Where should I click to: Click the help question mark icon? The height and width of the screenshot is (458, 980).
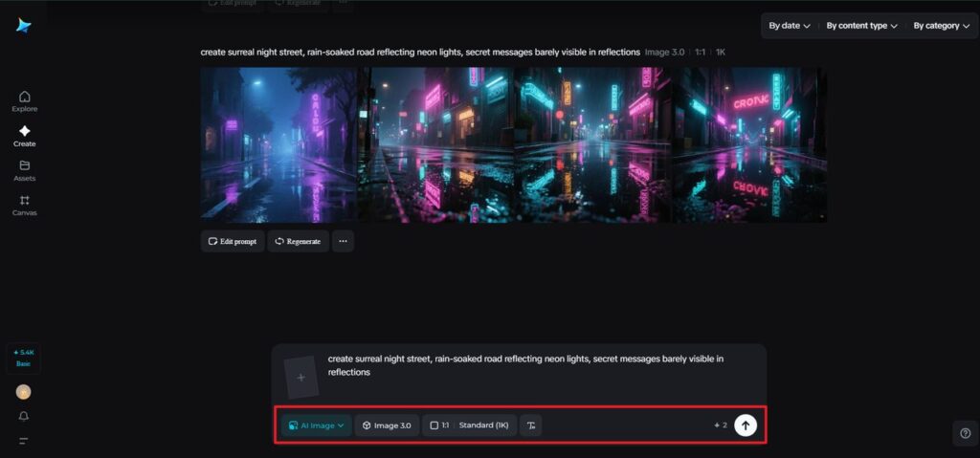(965, 433)
